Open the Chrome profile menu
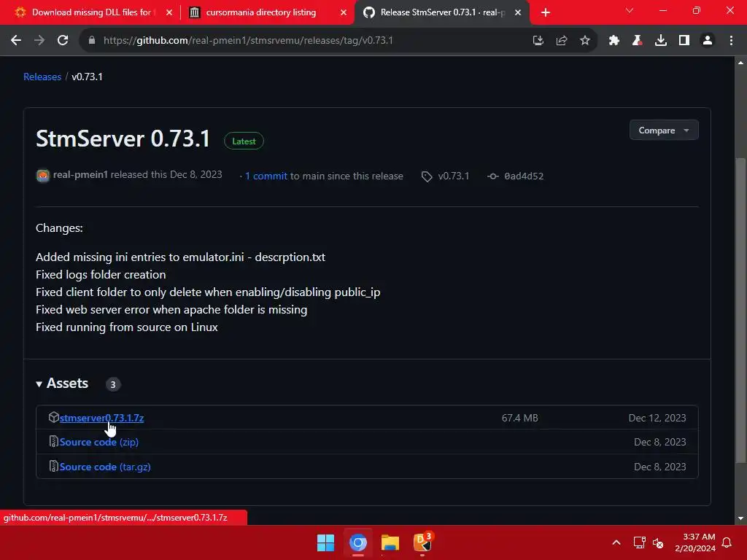The height and width of the screenshot is (560, 747). point(708,41)
